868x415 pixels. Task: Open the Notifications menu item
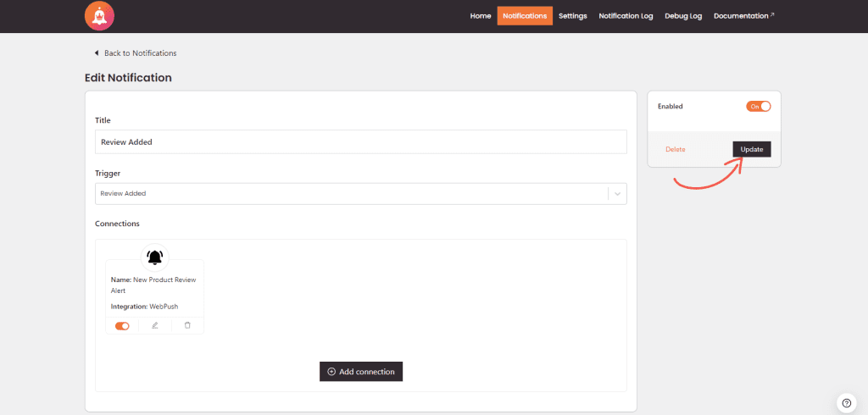pyautogui.click(x=525, y=16)
